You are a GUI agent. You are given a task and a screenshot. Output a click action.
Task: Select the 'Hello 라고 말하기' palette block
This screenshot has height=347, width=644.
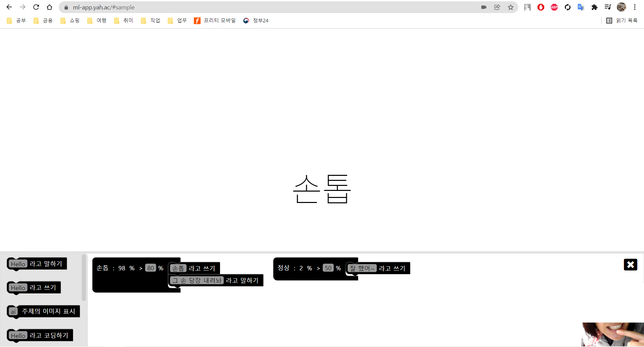pos(37,264)
